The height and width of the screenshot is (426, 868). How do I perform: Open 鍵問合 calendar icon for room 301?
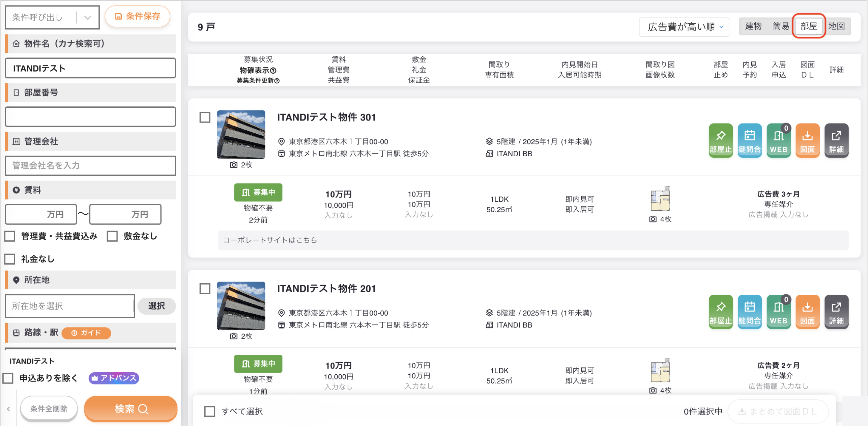(x=749, y=140)
